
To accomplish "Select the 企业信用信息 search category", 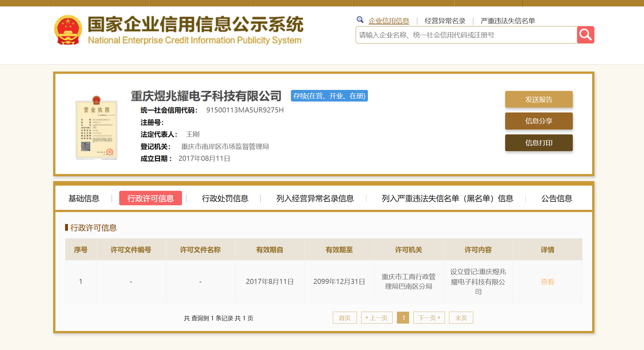I will pos(389,21).
